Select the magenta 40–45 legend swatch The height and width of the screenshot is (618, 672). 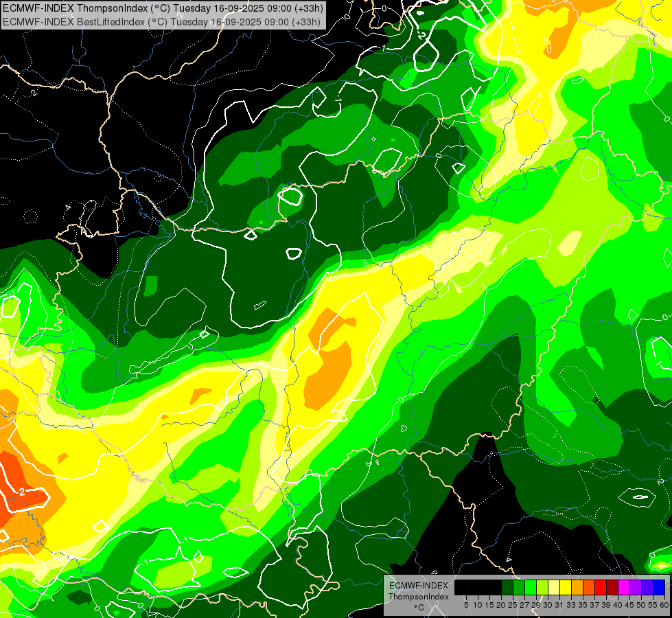pos(624,587)
